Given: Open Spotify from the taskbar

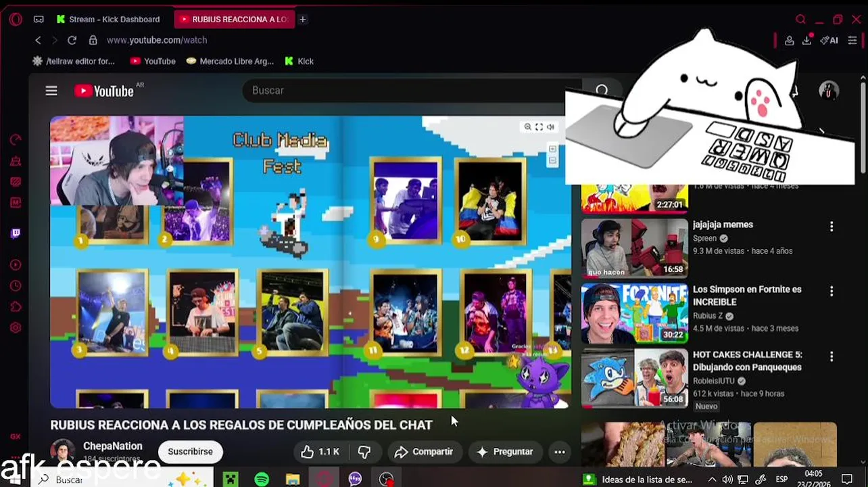Looking at the screenshot, I should [x=262, y=480].
